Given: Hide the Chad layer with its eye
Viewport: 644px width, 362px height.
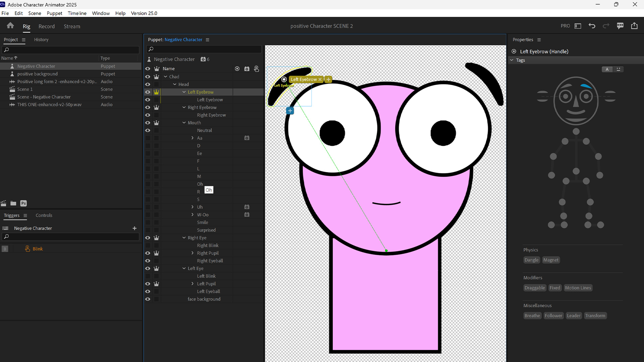Looking at the screenshot, I should (x=148, y=77).
